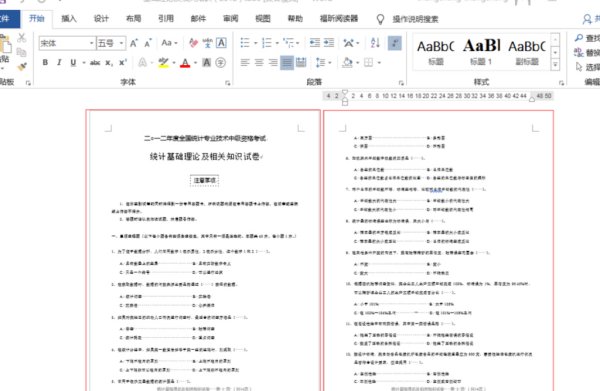Click the enclosed character icon
The width and height of the screenshot is (600, 391).
click(221, 62)
